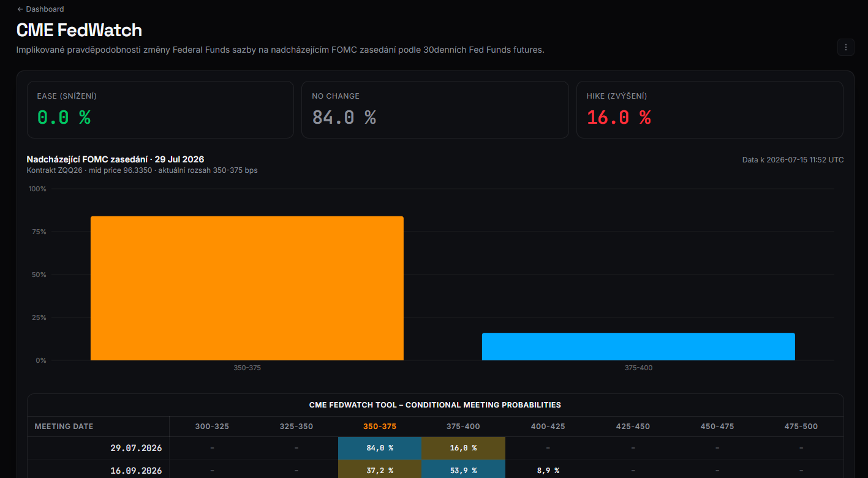
Task: Click the blue 375-400 chart bar
Action: [x=638, y=347]
